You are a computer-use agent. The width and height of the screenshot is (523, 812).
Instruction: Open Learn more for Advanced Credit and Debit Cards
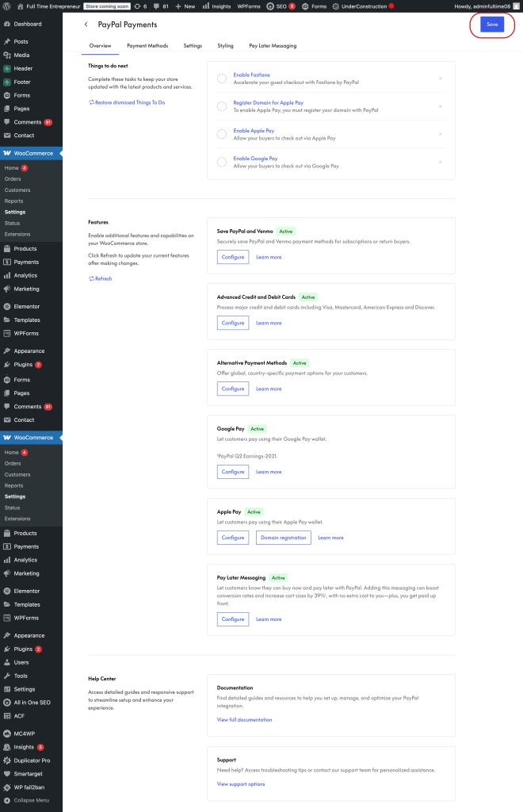click(269, 324)
